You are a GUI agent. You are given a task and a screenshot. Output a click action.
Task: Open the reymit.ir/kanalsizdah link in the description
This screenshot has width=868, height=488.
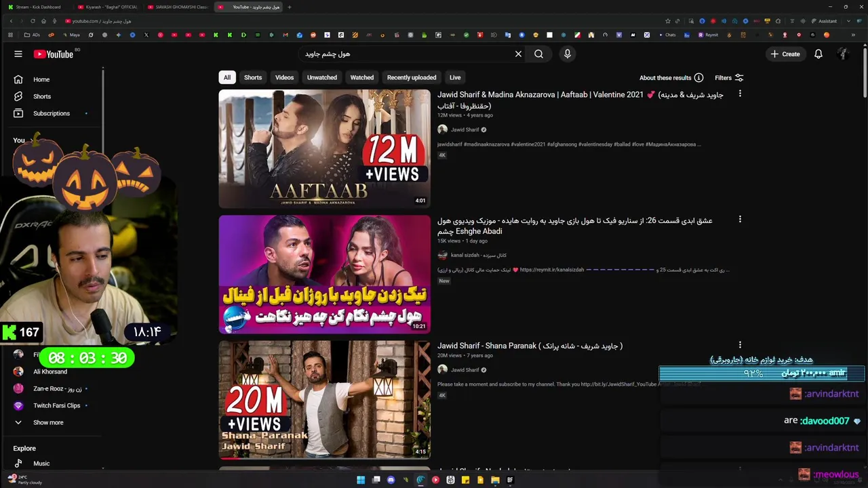[x=551, y=270]
